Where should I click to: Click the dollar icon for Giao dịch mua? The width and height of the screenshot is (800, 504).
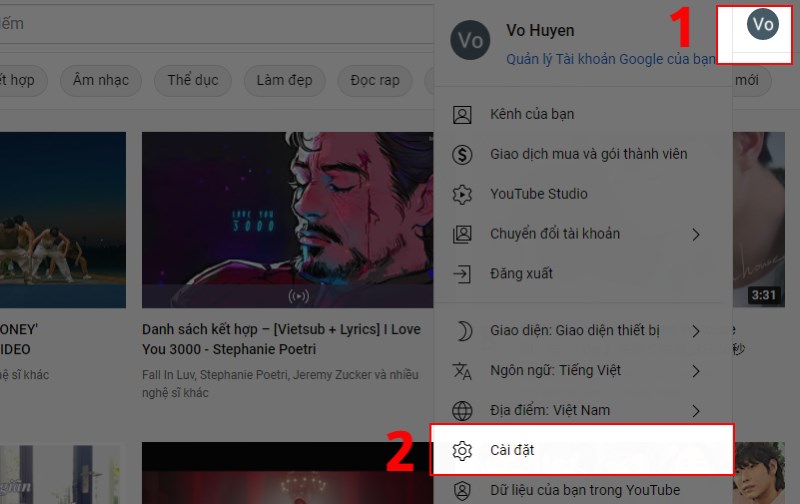(x=462, y=154)
